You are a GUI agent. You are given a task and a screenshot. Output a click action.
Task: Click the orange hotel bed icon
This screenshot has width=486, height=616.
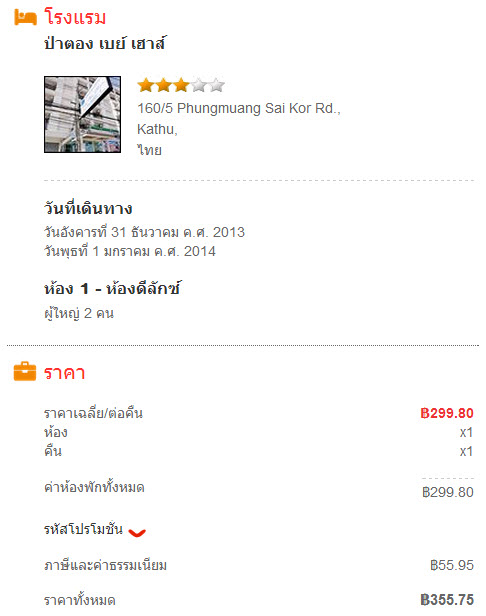click(x=26, y=18)
